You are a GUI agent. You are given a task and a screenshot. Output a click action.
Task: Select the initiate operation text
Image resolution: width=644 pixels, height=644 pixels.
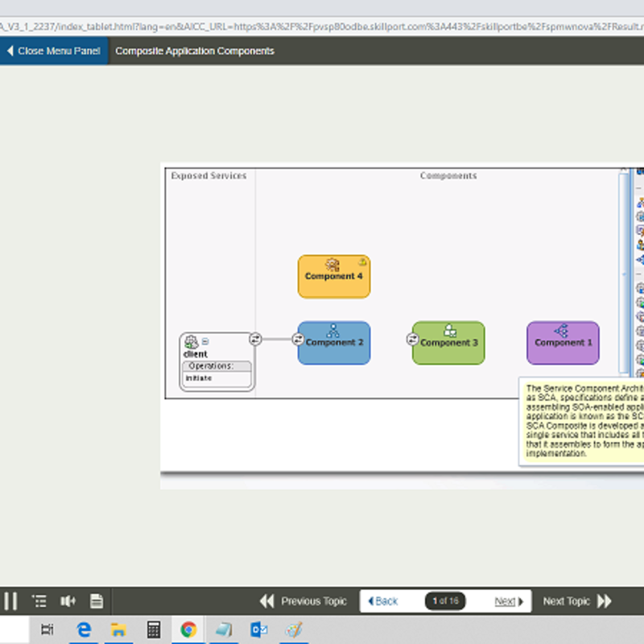click(x=199, y=378)
